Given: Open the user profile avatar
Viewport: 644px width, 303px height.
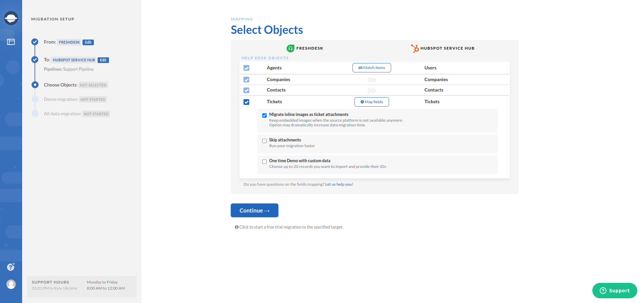Looking at the screenshot, I should [x=11, y=284].
